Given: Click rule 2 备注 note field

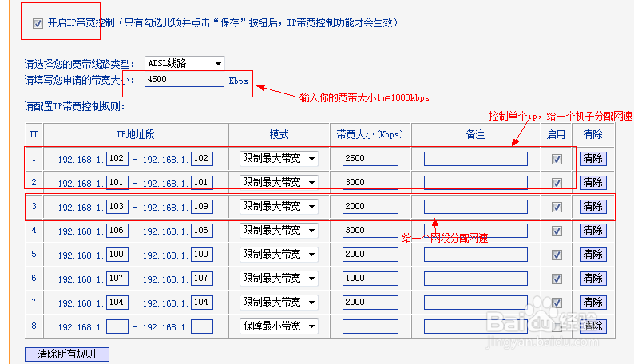Looking at the screenshot, I should pyautogui.click(x=476, y=183).
